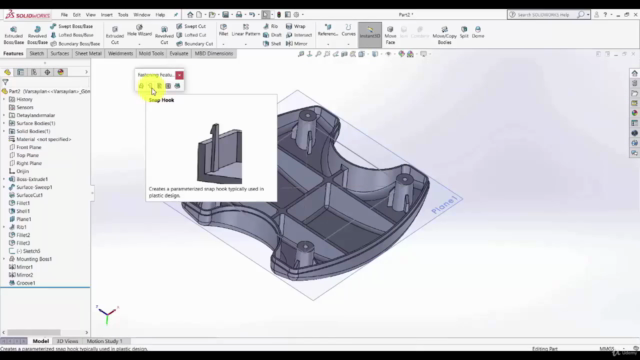Image resolution: width=640 pixels, height=360 pixels.
Task: Apply the Fillet tool
Action: point(223,30)
